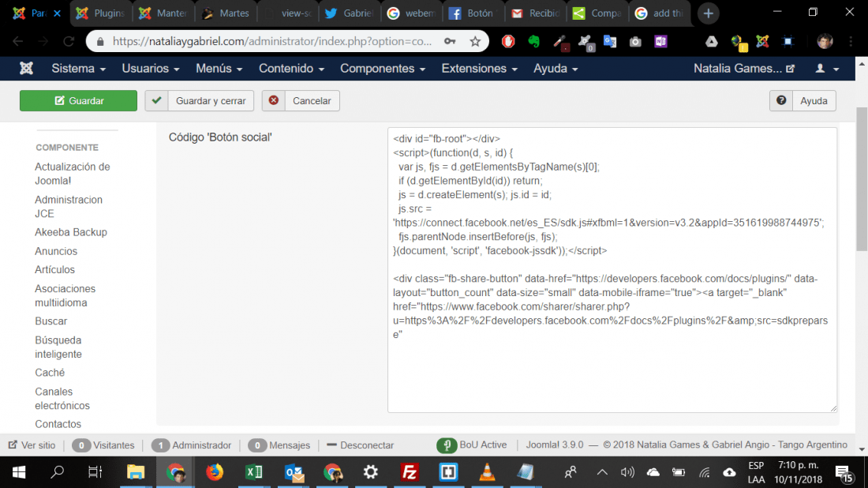Open the Evernote elephant extension
The height and width of the screenshot is (488, 868).
[534, 42]
